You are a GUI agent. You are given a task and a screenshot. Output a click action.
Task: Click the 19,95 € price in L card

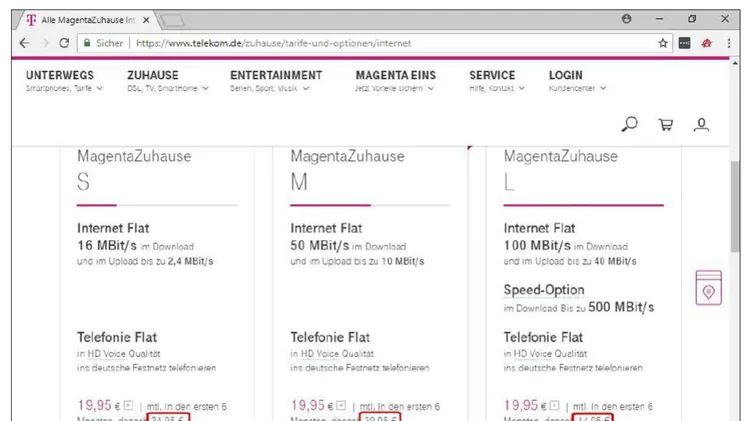pos(525,405)
